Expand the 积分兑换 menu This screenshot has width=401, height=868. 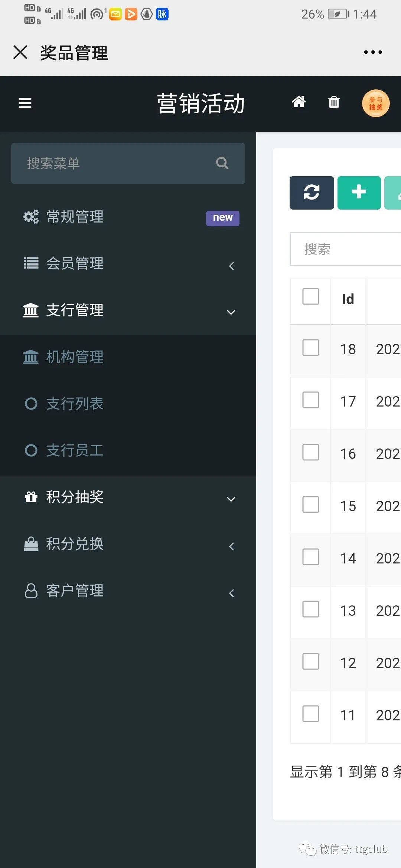pyautogui.click(x=128, y=544)
